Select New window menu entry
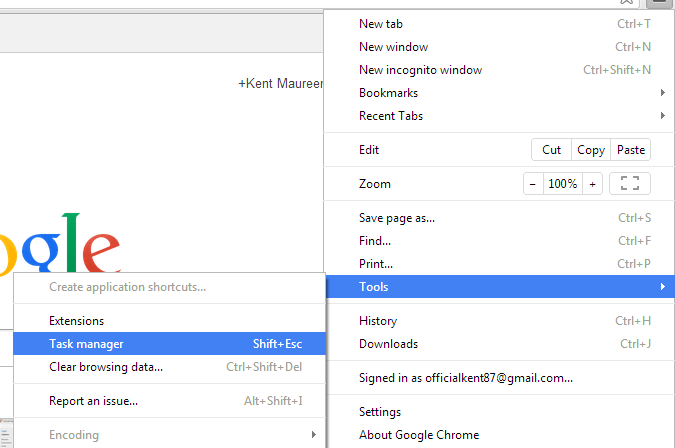Viewport: 675px width, 448px height. point(499,47)
